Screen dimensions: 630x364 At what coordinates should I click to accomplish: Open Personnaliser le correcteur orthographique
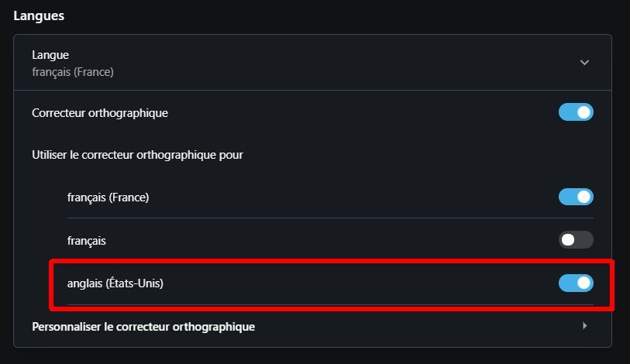pyautogui.click(x=143, y=327)
